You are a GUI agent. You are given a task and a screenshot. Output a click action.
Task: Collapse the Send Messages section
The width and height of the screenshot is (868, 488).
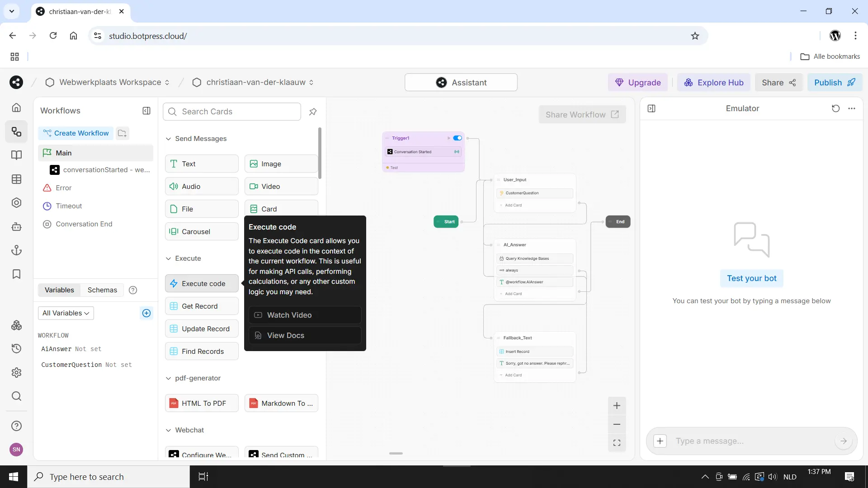pyautogui.click(x=169, y=139)
